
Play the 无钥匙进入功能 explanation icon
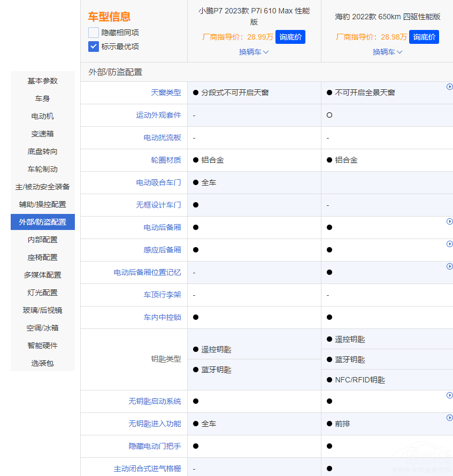point(449,418)
